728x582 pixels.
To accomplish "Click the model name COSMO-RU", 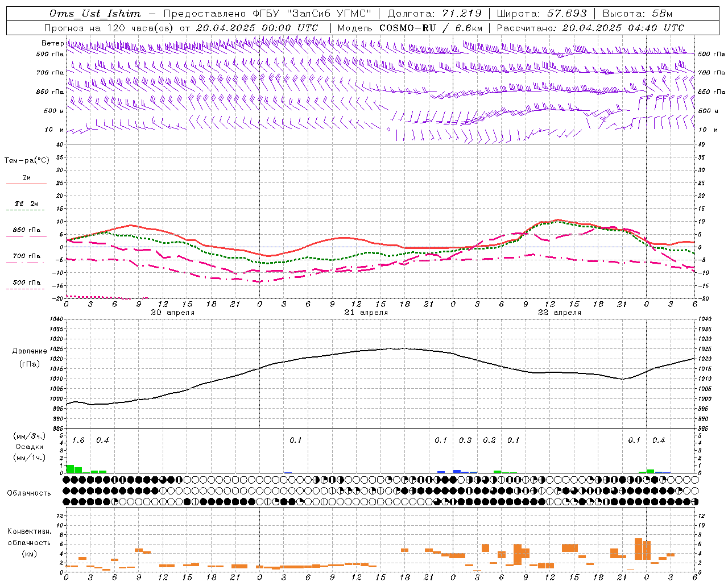I will pos(408,28).
